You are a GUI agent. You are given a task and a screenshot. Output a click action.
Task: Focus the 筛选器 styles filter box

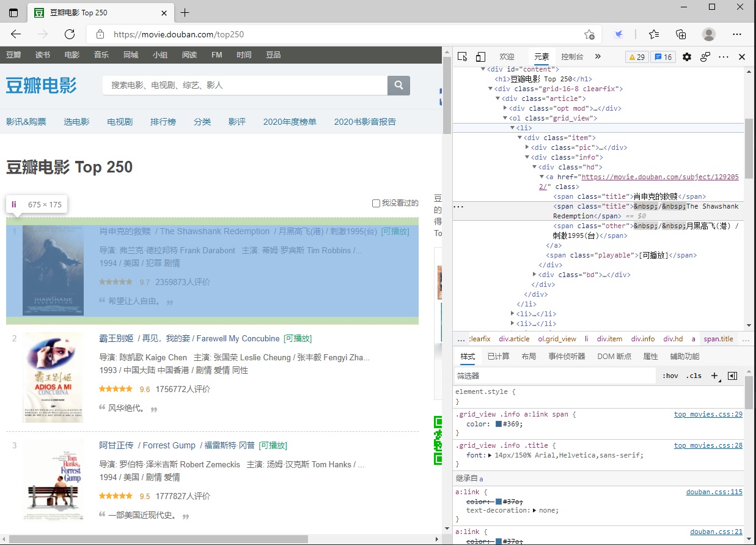[x=555, y=376]
